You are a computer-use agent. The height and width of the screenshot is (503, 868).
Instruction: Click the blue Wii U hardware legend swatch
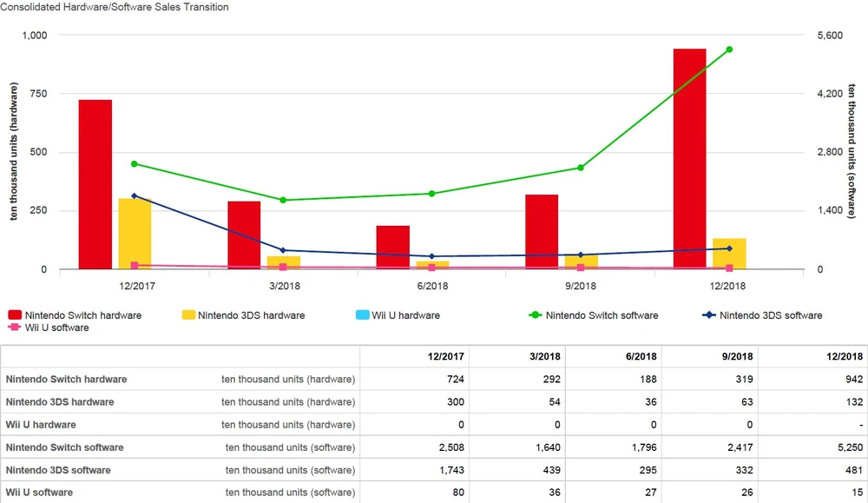(362, 315)
